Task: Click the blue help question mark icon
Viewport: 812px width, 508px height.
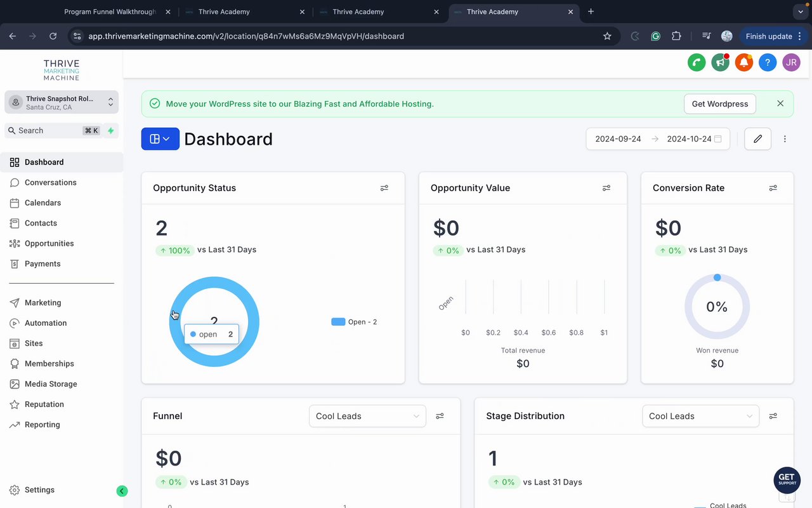Action: click(768, 62)
